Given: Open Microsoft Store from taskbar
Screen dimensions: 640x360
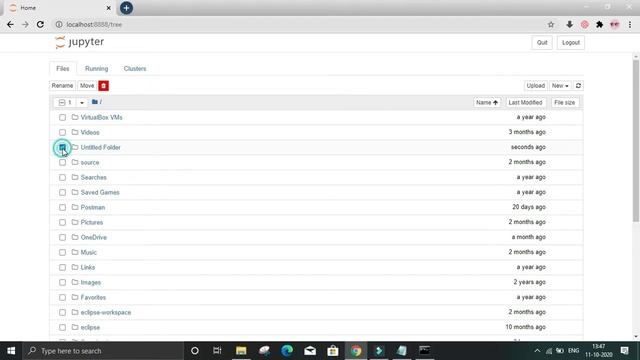Looking at the screenshot, I should [x=333, y=351].
